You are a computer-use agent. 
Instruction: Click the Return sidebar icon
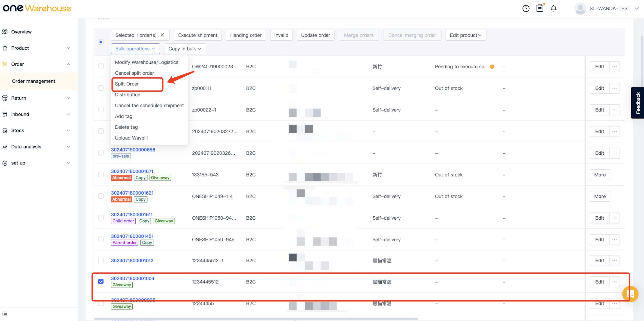(x=5, y=98)
